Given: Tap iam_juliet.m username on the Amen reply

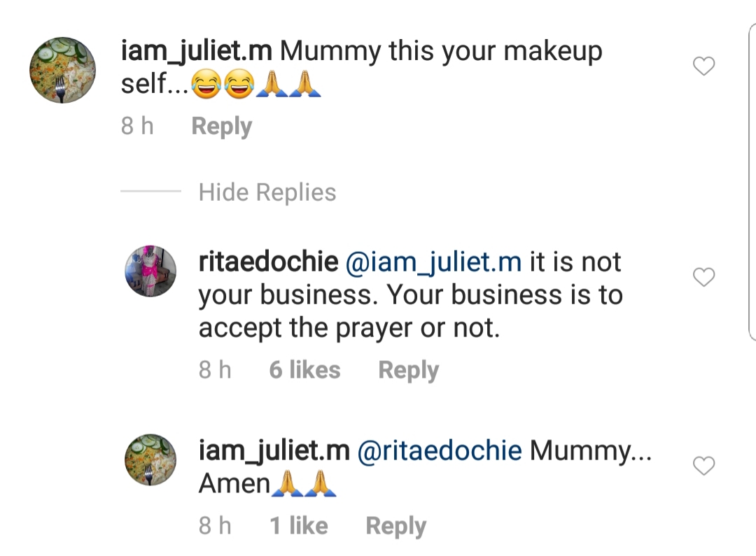Looking at the screenshot, I should point(274,451).
